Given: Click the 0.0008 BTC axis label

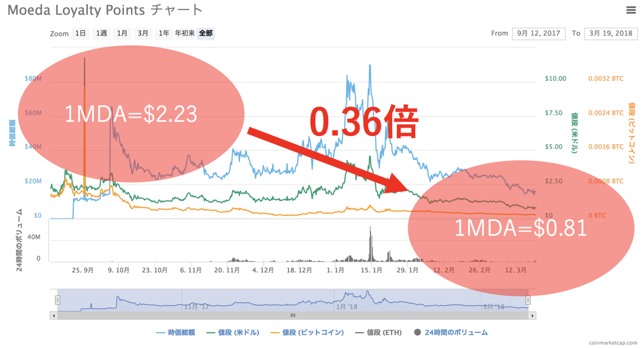Looking at the screenshot, I should click(606, 181).
